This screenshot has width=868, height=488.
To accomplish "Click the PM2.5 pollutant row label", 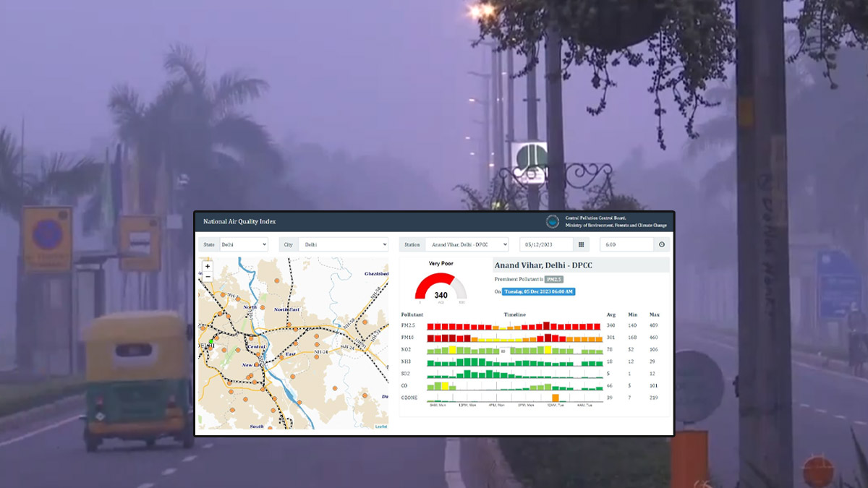I will (408, 326).
